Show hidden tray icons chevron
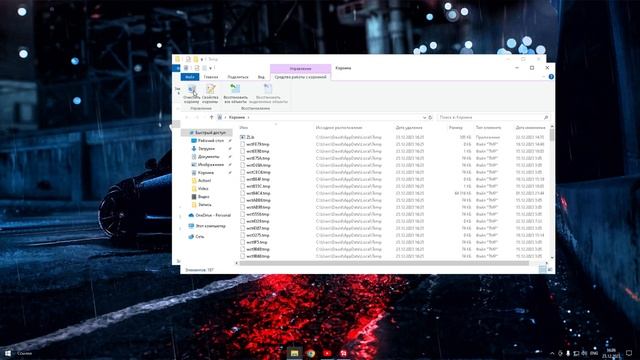Image resolution: width=640 pixels, height=360 pixels. 552,353
